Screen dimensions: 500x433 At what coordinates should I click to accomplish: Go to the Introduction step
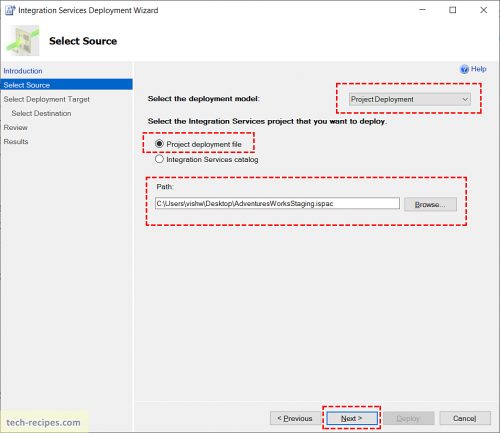coord(23,71)
